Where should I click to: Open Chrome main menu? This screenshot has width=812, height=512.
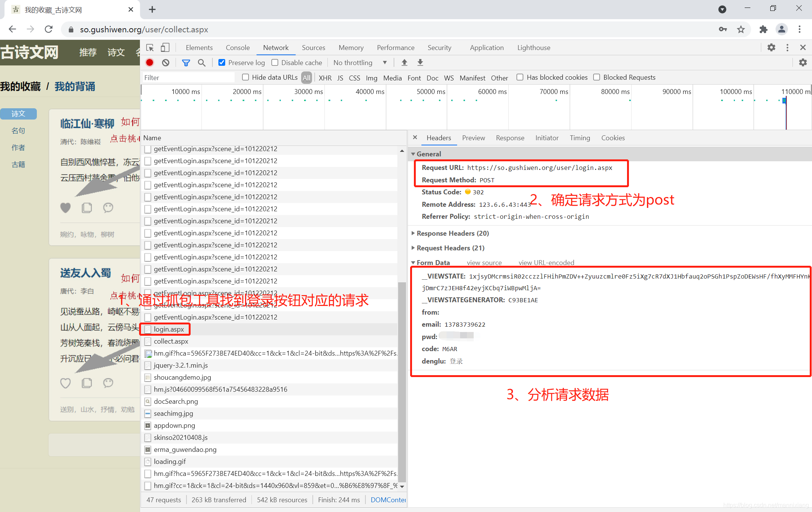pyautogui.click(x=800, y=29)
